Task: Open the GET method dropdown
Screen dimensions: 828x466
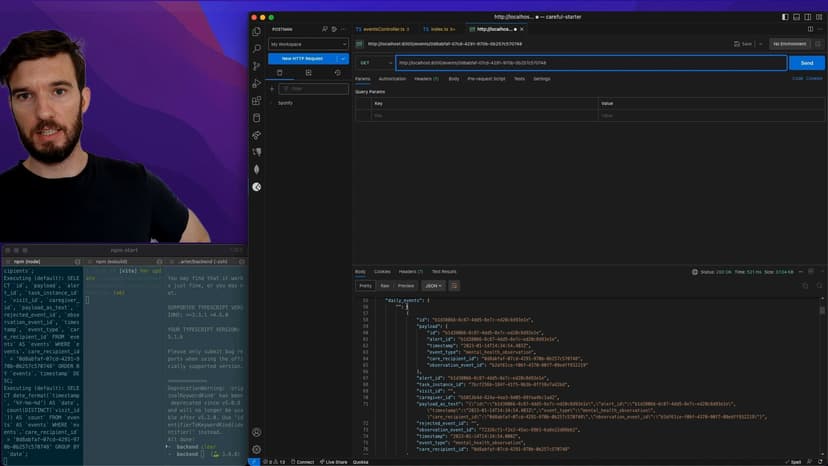Action: click(x=374, y=63)
